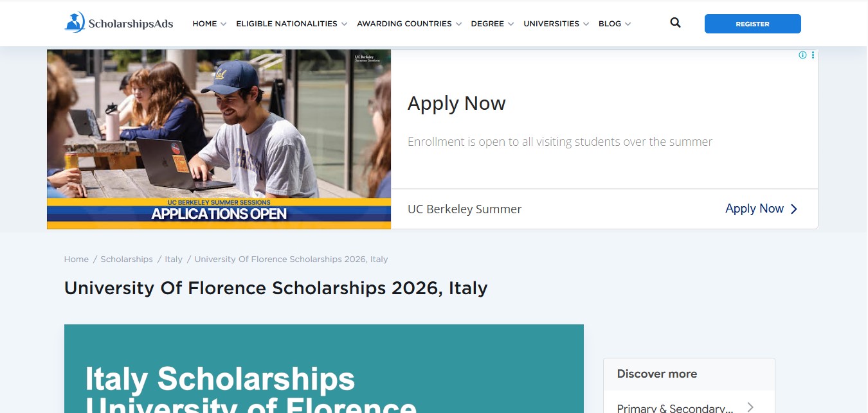
Task: Open the ad's three-dot options icon
Action: (812, 55)
